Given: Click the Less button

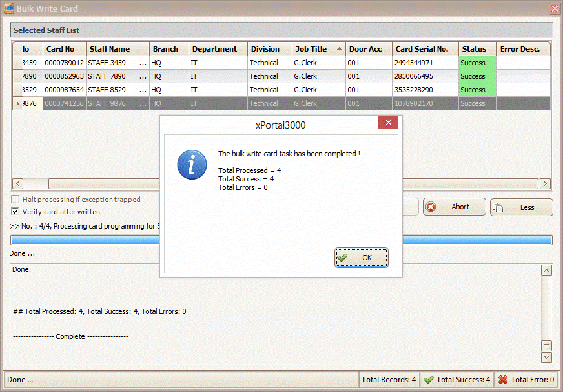Looking at the screenshot, I should (521, 207).
